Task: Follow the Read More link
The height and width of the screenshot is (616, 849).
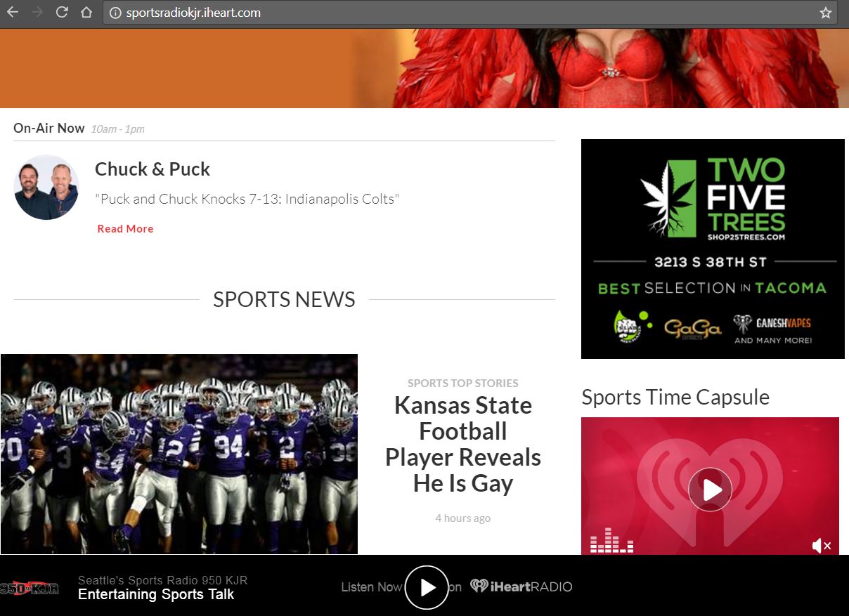Action: [x=125, y=229]
